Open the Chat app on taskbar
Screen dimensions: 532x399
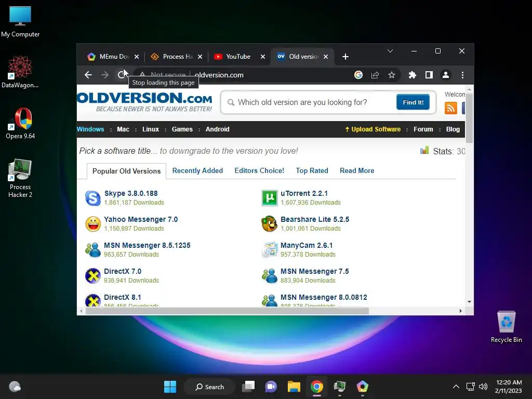click(271, 387)
